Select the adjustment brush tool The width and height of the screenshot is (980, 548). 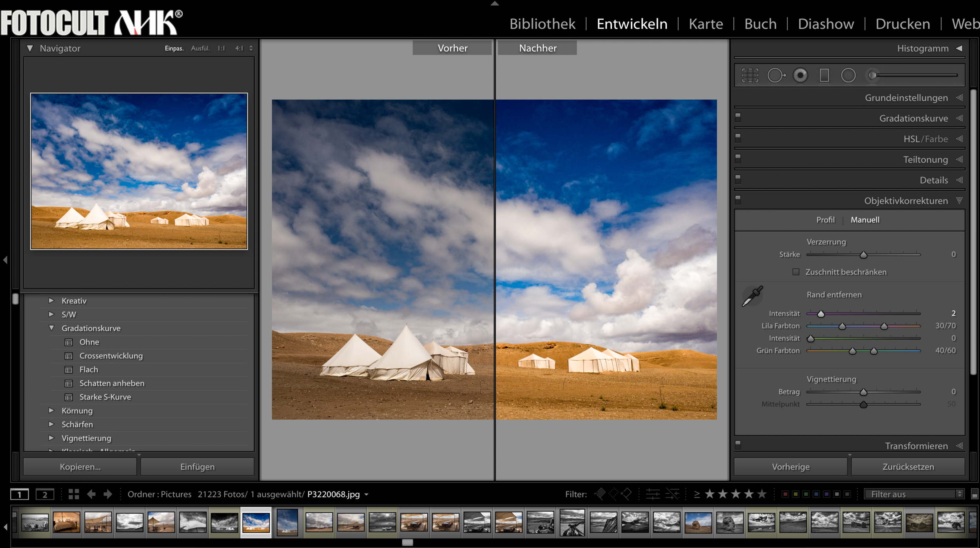[912, 75]
